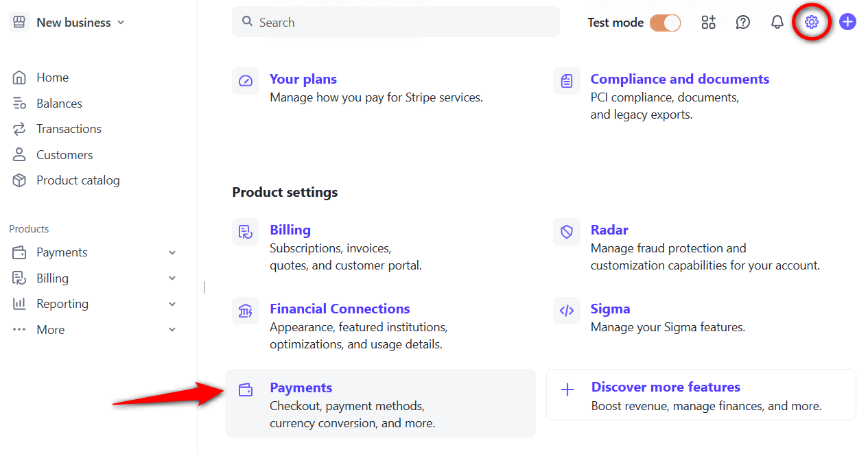The image size is (868, 454).
Task: Open the New business account dropdown
Action: pos(81,22)
